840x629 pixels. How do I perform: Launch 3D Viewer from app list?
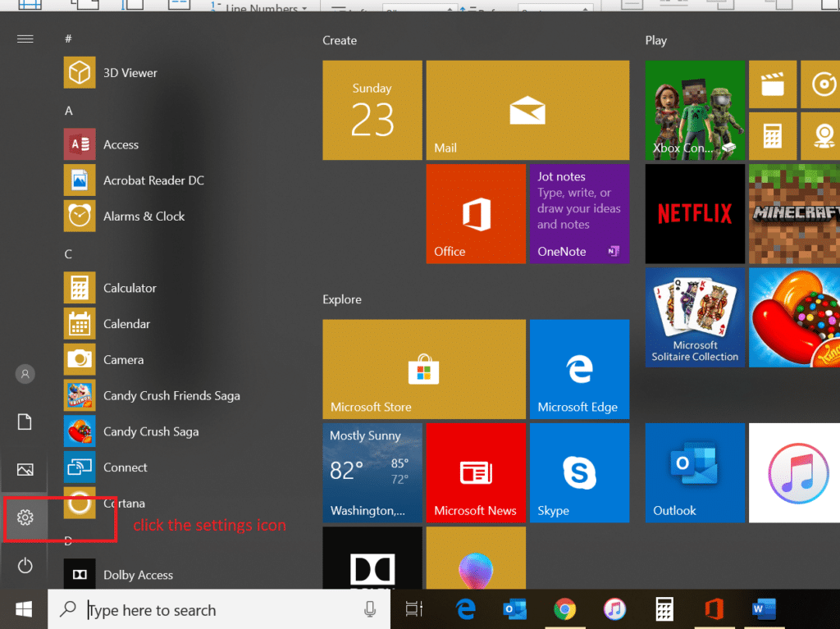(x=130, y=73)
